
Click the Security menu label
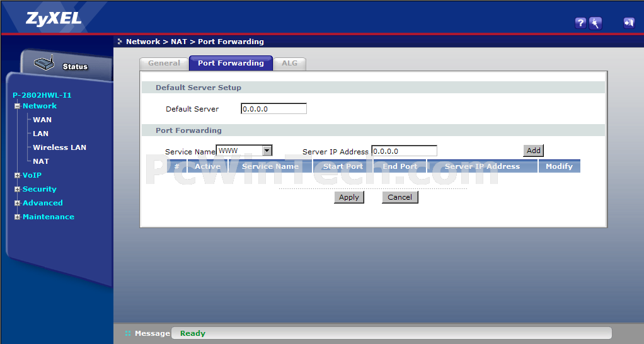pyautogui.click(x=40, y=189)
